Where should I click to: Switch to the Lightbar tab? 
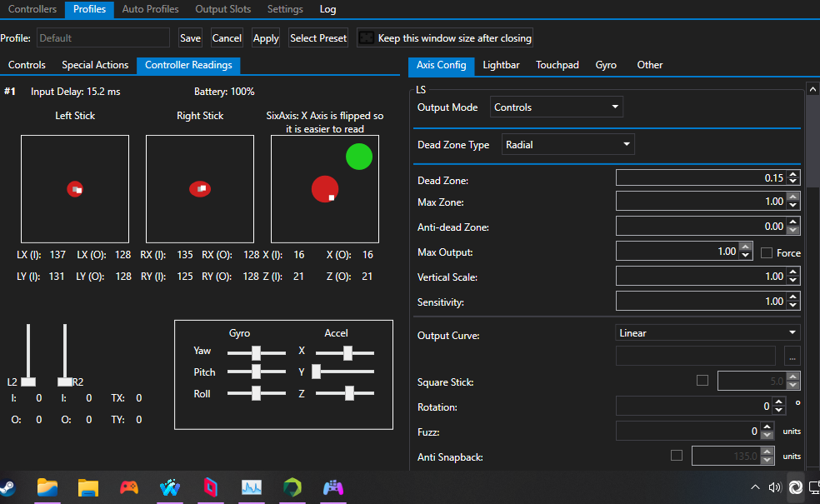500,64
